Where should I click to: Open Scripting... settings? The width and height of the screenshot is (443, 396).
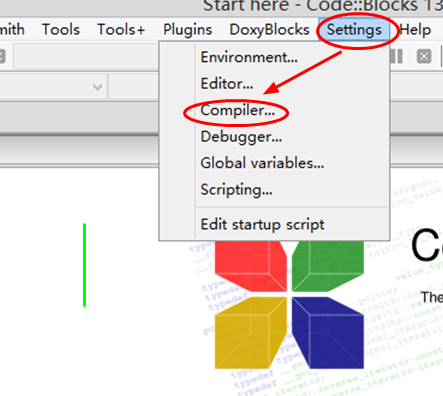236,190
